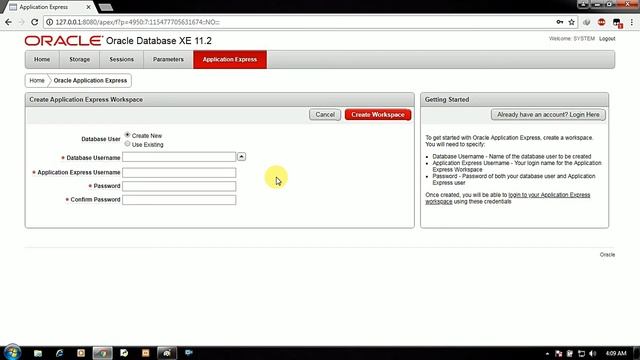
Task: Open the Database Username popup list arrow
Action: (x=242, y=157)
